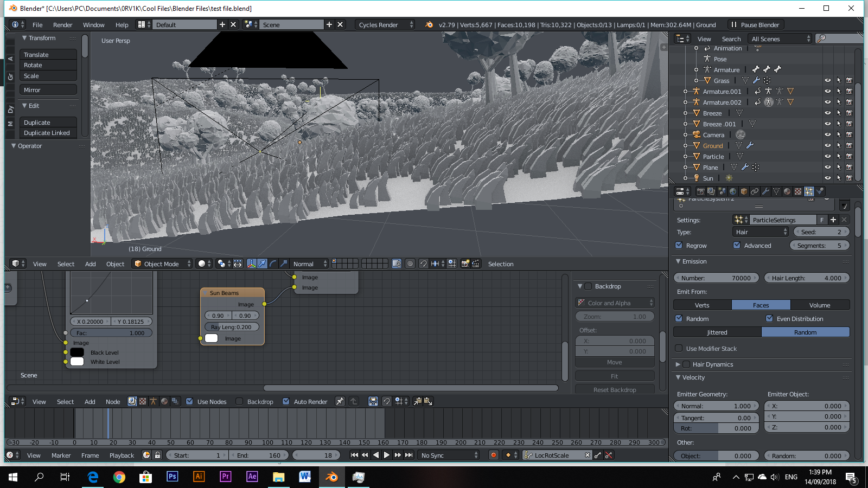Image resolution: width=868 pixels, height=488 pixels.
Task: Select the compositing node tree type icon
Action: (132, 401)
